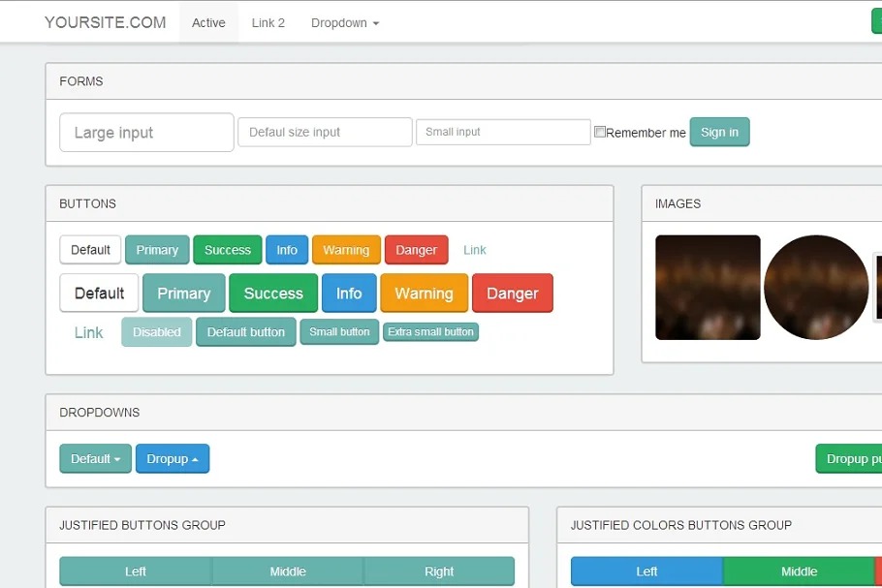The height and width of the screenshot is (588, 882).
Task: Open the rounded square image thumbnail
Action: 708,288
